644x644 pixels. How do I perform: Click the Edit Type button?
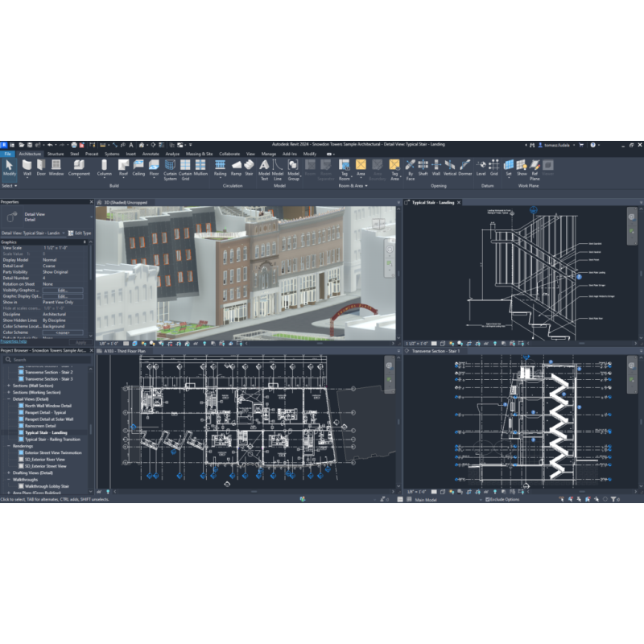tap(83, 233)
